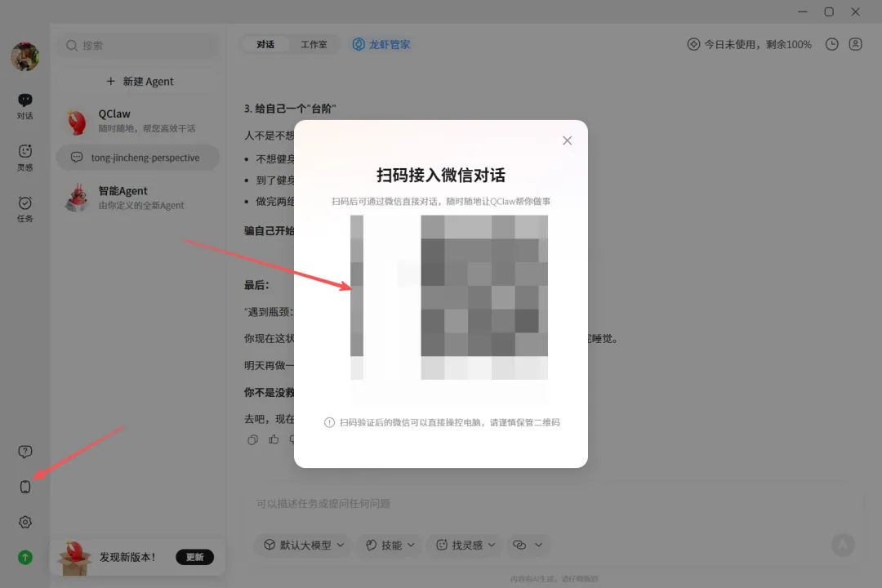Click the user avatar in sidebar
This screenshot has width=882, height=588.
(x=24, y=56)
